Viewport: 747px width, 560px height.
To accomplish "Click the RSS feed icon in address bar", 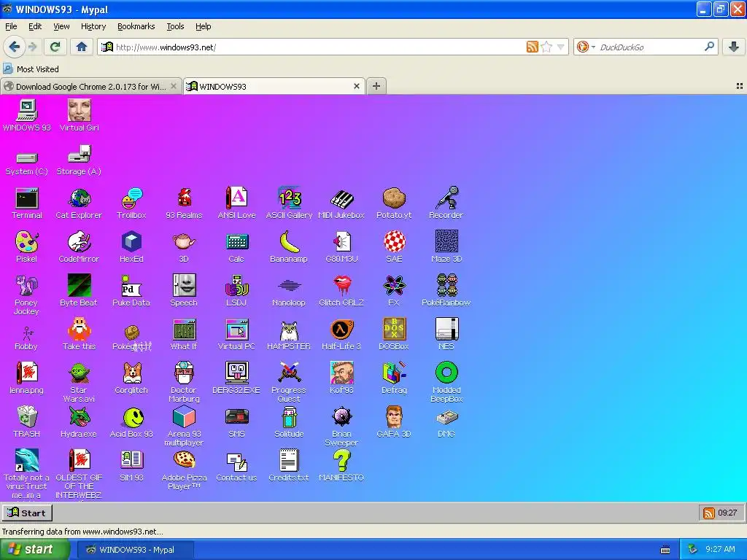I will tap(532, 47).
